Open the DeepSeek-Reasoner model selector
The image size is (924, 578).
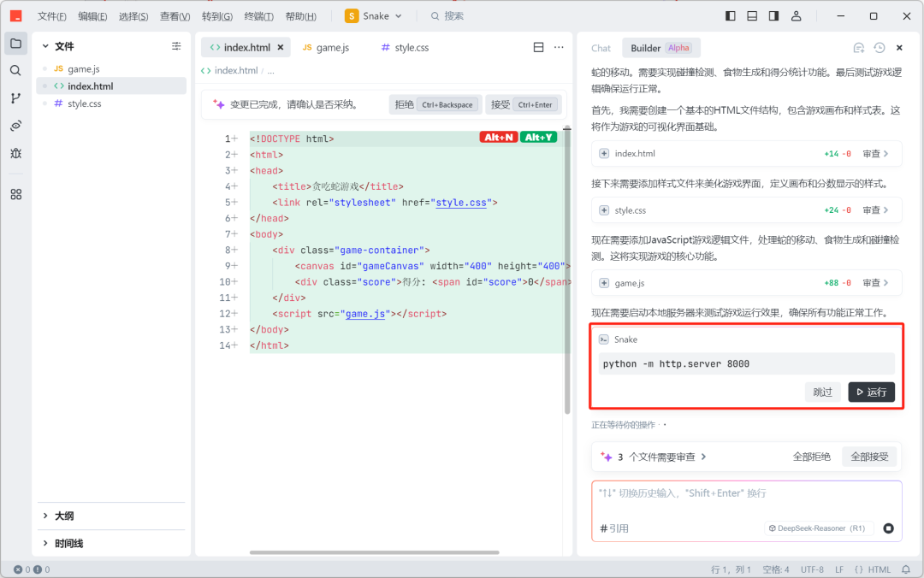[x=819, y=528]
